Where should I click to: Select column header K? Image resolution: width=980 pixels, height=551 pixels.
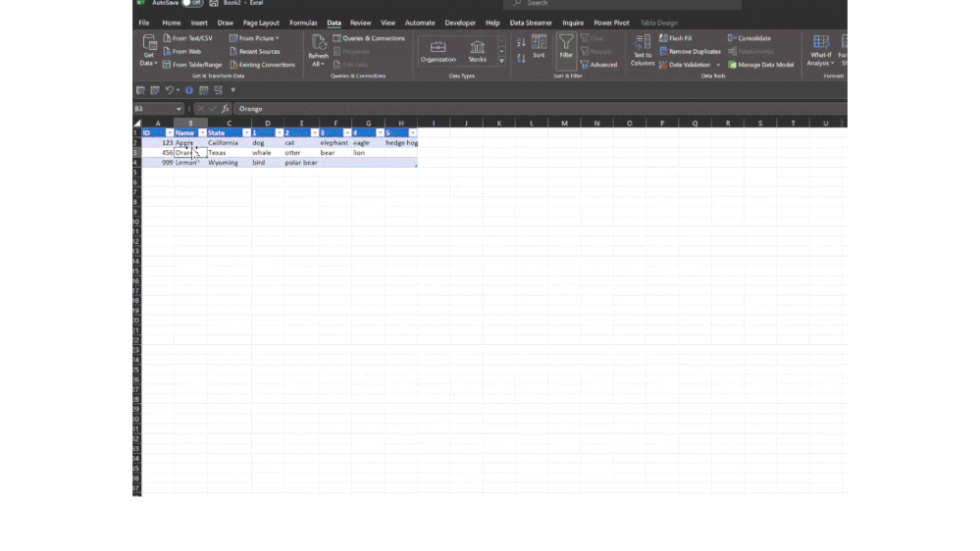click(x=498, y=124)
